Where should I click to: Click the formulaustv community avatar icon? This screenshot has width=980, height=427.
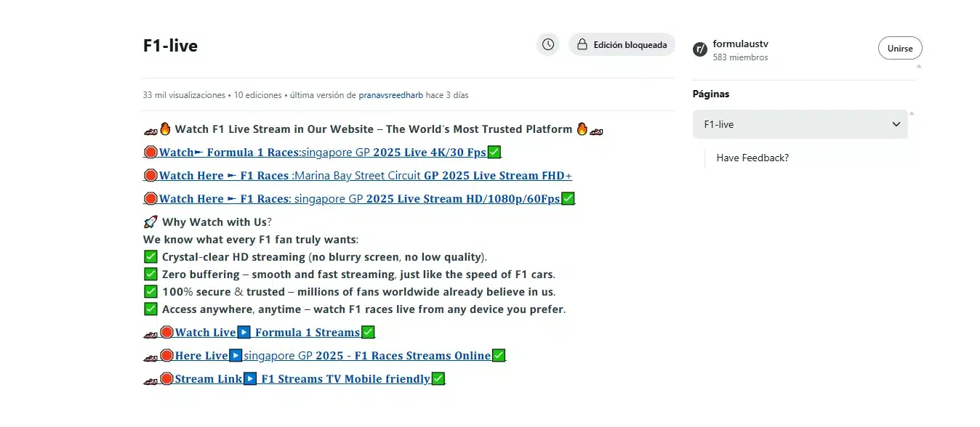coord(699,49)
